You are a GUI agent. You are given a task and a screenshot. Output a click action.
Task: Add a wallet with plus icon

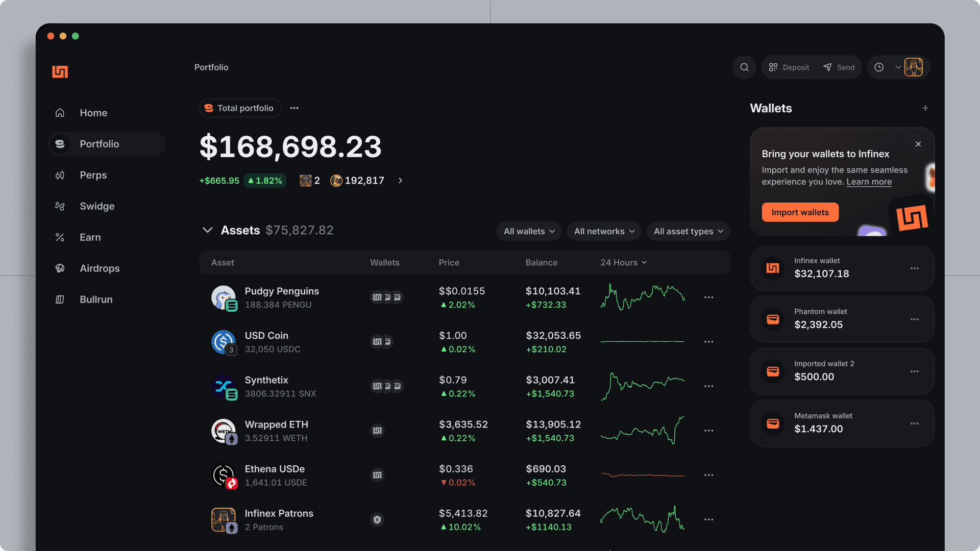coord(925,108)
